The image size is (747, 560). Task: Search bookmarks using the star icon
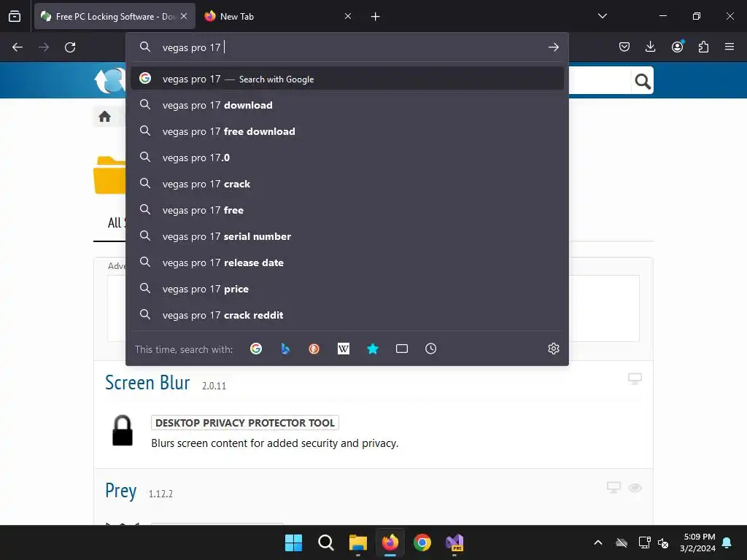(x=373, y=349)
